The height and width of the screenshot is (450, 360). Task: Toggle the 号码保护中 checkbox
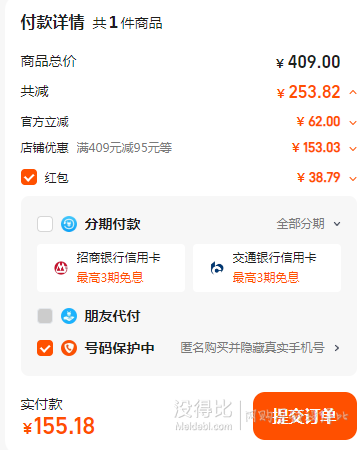45,348
